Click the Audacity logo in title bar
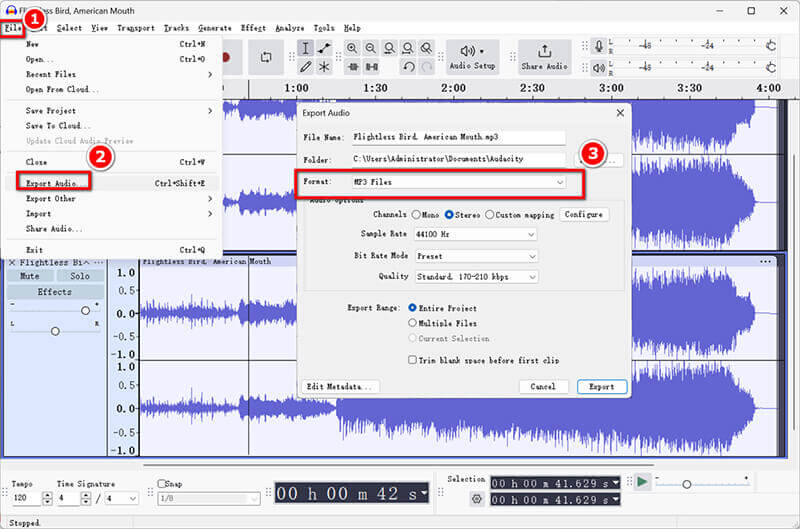This screenshot has height=529, width=800. point(11,11)
